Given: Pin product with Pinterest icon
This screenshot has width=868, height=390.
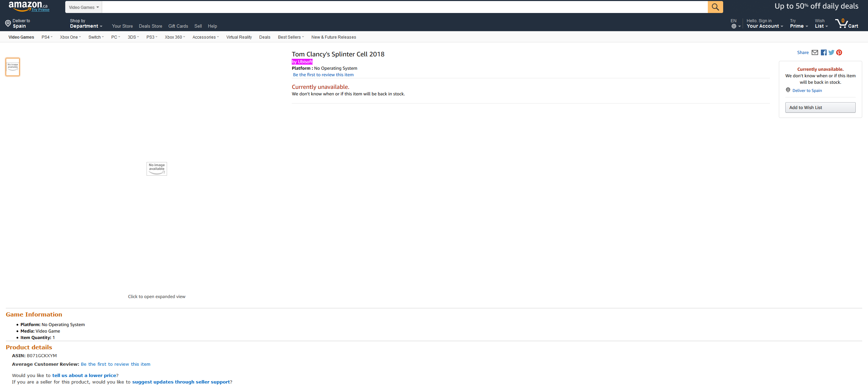Looking at the screenshot, I should coord(839,53).
